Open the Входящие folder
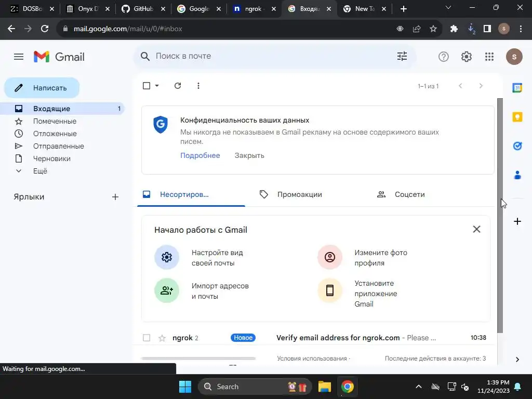532x399 pixels. [x=63, y=109]
